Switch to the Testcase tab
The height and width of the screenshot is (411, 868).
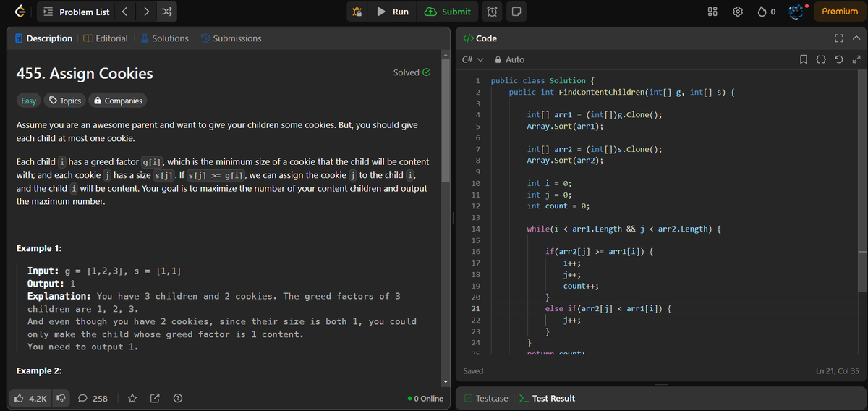coord(487,398)
